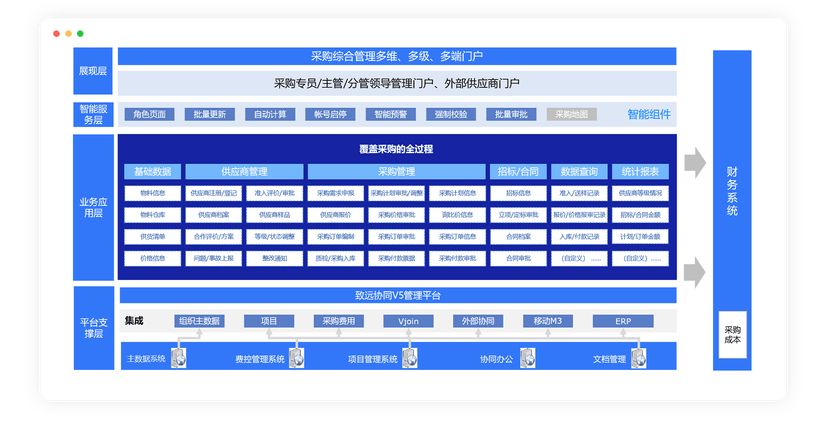The image size is (828, 421).
Task: Click the 采购费用 integration block
Action: coord(338,321)
